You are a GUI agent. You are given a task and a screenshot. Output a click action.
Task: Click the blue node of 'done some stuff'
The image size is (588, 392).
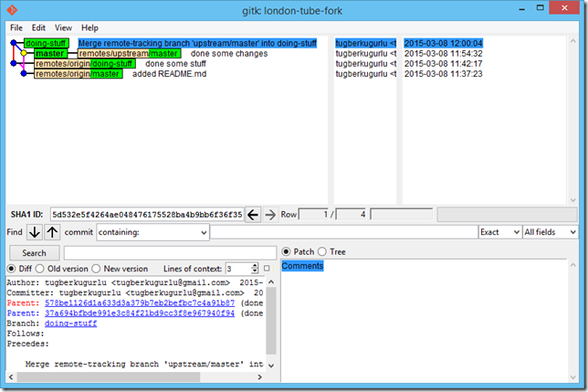point(14,63)
